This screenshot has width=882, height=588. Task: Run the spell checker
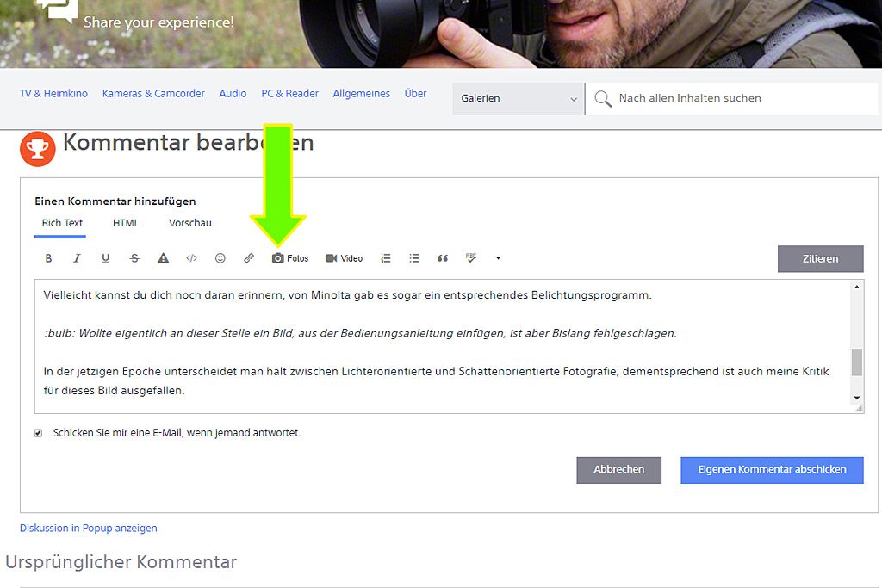click(x=471, y=257)
